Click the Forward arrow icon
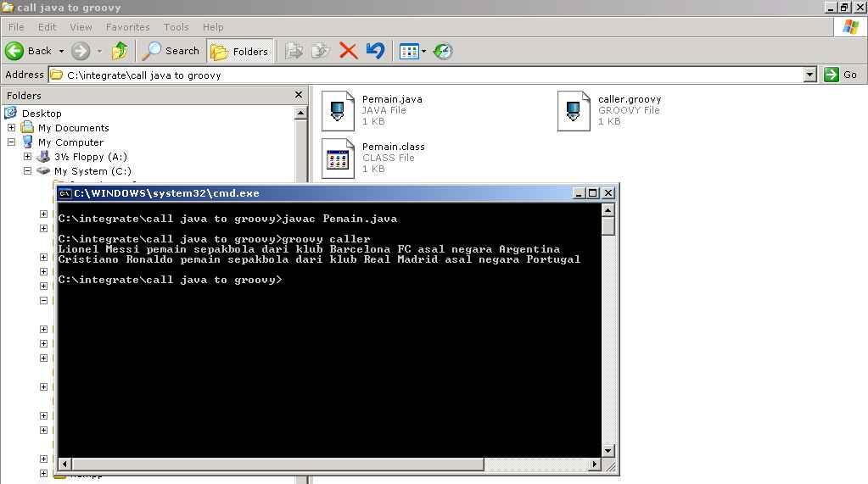Screen dimensions: 868x484 [81, 51]
